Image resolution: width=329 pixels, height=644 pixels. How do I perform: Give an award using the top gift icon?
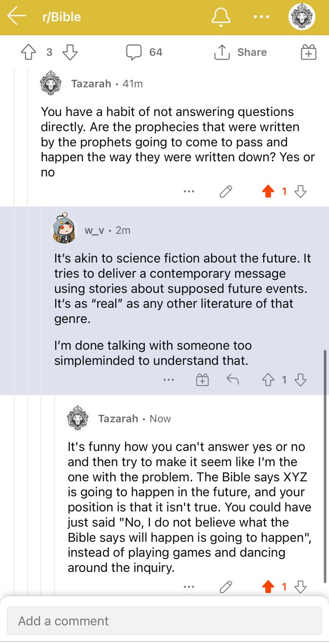click(308, 52)
